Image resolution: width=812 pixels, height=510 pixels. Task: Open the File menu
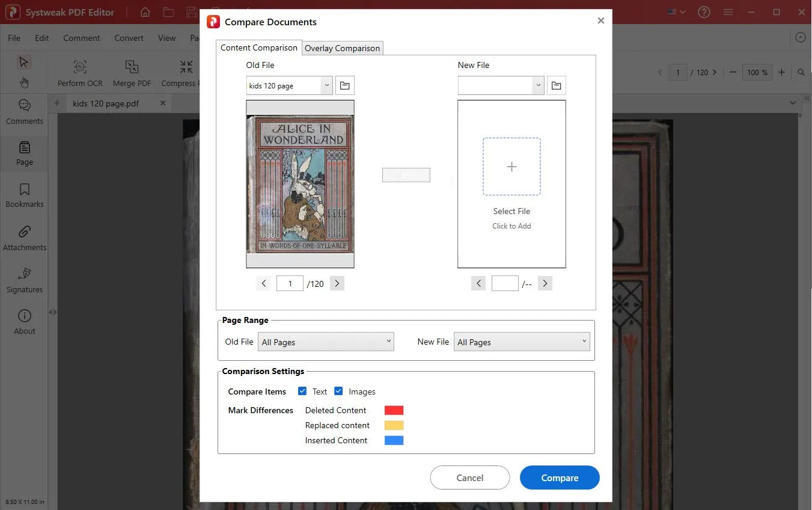[x=14, y=38]
